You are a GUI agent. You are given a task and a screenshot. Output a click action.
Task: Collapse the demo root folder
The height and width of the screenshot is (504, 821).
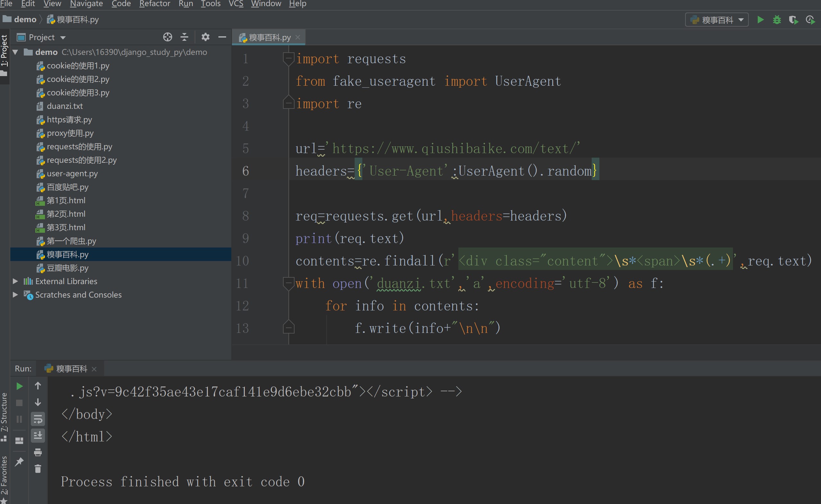pyautogui.click(x=15, y=52)
